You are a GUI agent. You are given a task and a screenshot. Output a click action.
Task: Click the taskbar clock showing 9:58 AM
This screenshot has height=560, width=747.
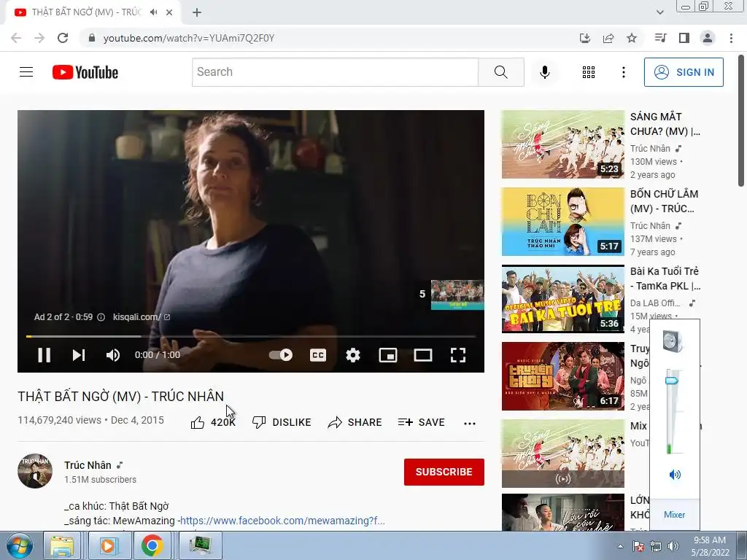(x=710, y=546)
